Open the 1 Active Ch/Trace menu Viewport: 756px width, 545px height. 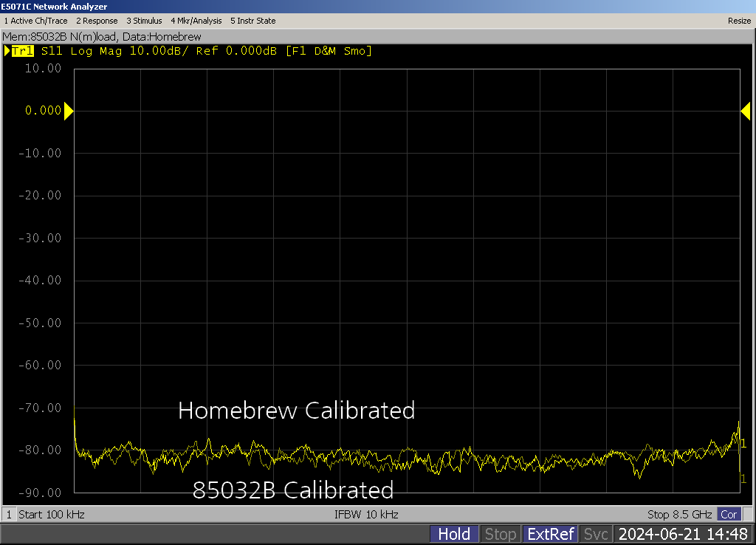tap(35, 21)
